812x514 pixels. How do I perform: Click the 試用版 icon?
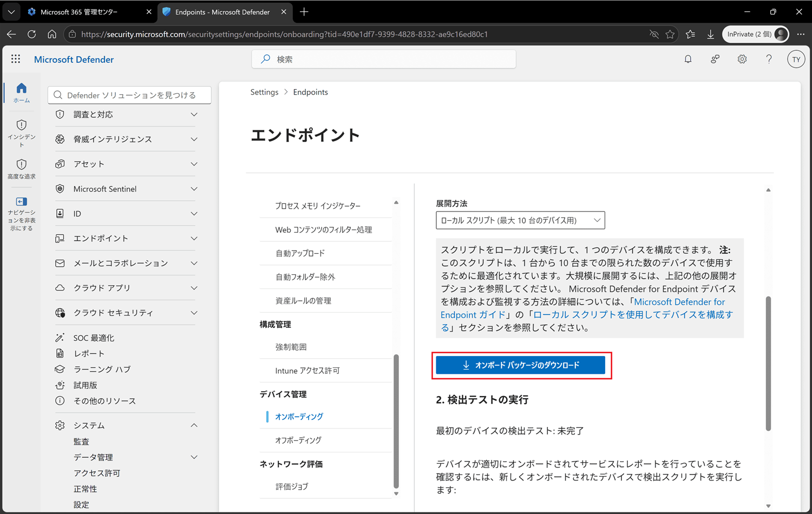click(x=60, y=385)
